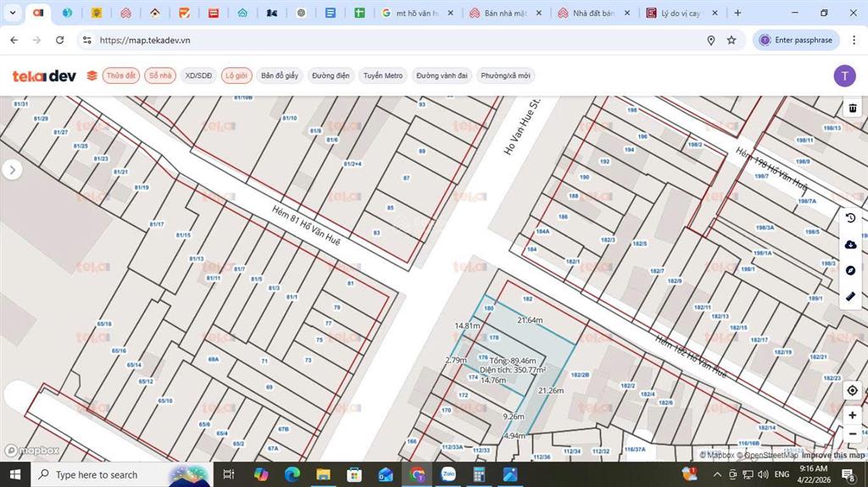Open File Explorer from the taskbar
868x487 pixels.
323,474
